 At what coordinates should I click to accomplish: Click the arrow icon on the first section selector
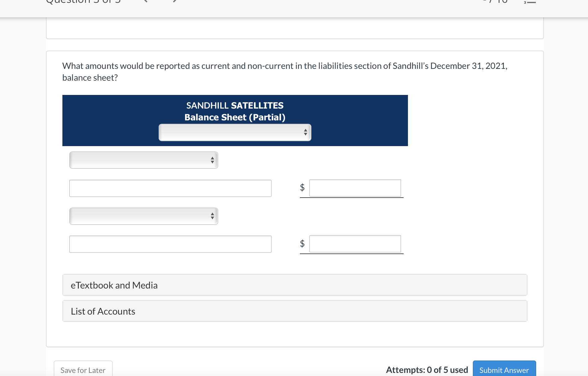212,160
